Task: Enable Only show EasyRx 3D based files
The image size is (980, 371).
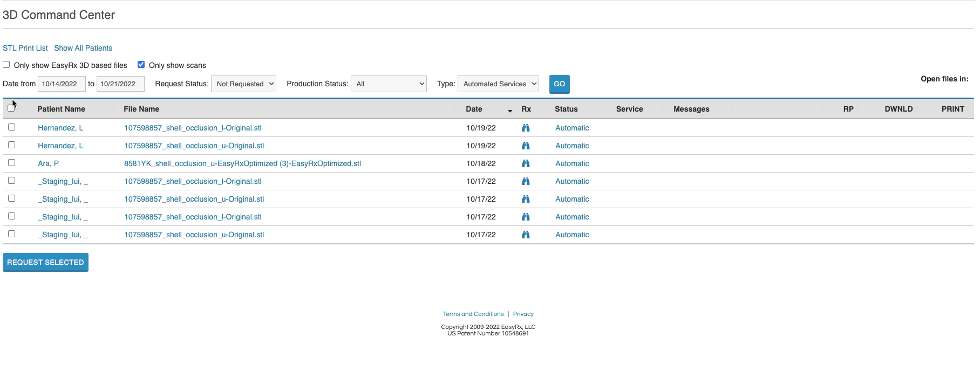Action: [6, 65]
